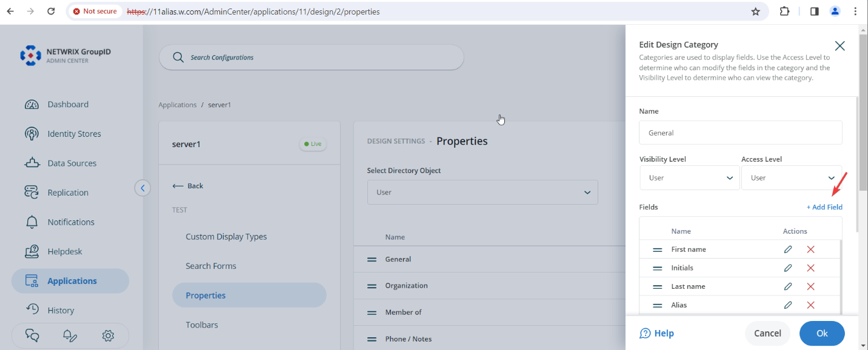The image size is (868, 350).
Task: Open Data Sources in the sidebar
Action: click(x=72, y=163)
